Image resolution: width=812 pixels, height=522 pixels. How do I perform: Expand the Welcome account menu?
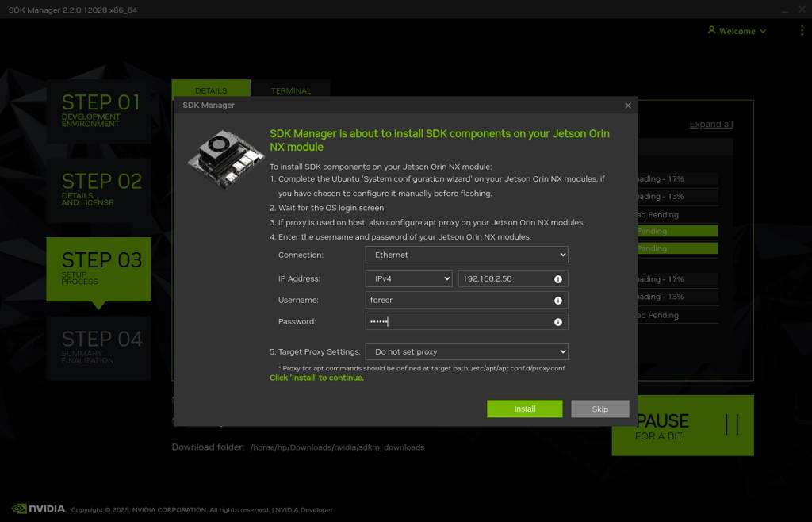(x=737, y=31)
